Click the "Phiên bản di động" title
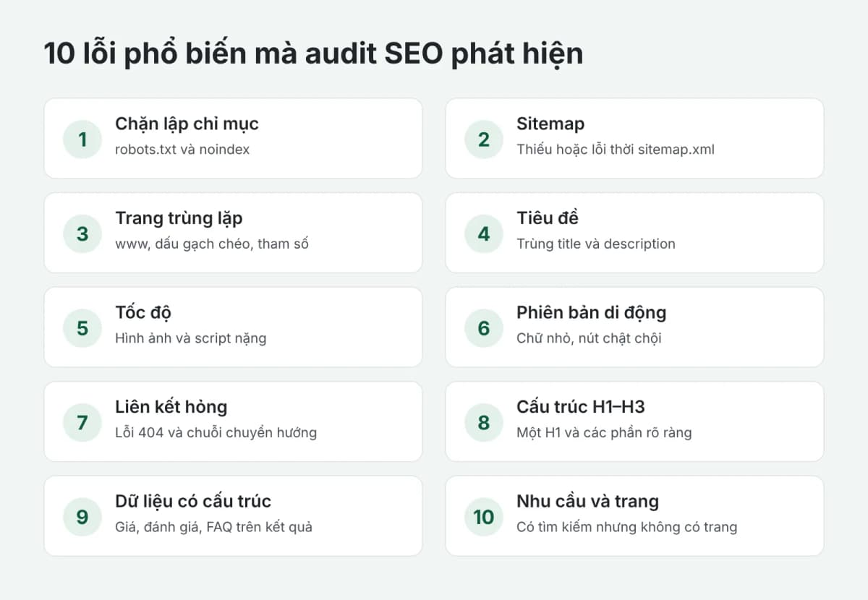 point(592,313)
